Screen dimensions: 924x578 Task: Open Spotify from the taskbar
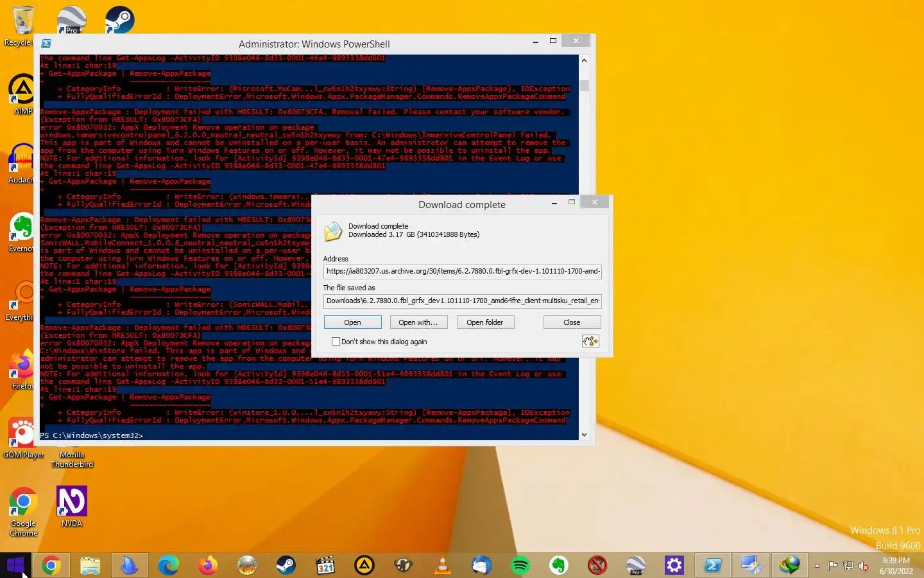(520, 565)
